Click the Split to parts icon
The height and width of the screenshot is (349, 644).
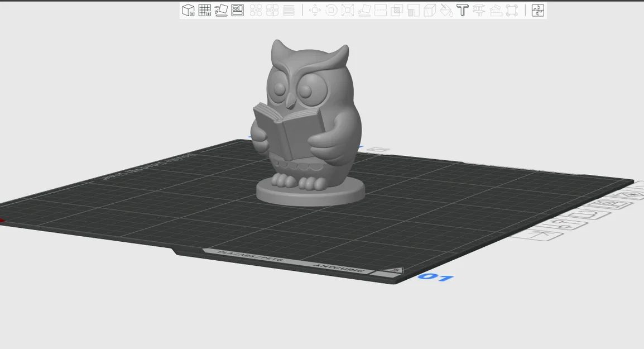272,10
